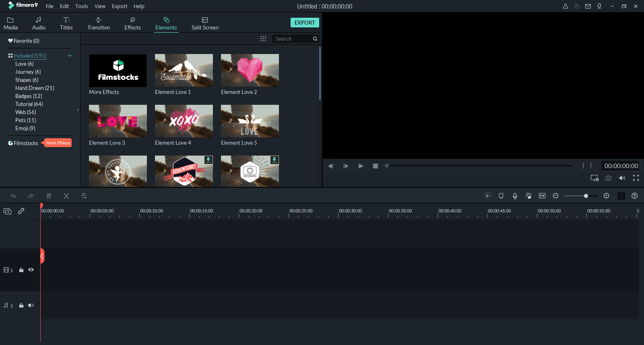This screenshot has width=644, height=345.
Task: Enter fullscreen preview mode
Action: click(x=636, y=178)
